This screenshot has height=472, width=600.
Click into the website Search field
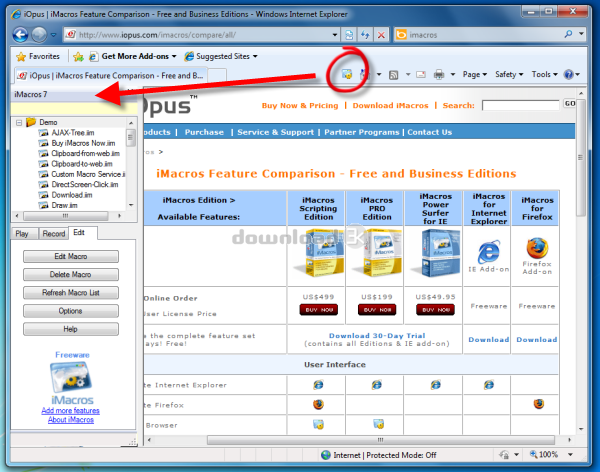click(x=521, y=105)
